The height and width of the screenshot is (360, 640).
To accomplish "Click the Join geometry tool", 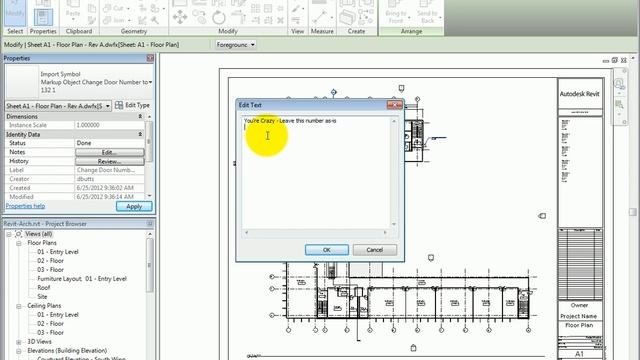I will (x=117, y=20).
